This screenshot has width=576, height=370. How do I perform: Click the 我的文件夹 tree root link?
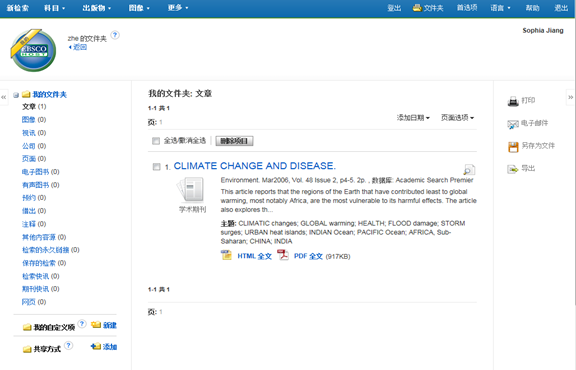point(50,95)
